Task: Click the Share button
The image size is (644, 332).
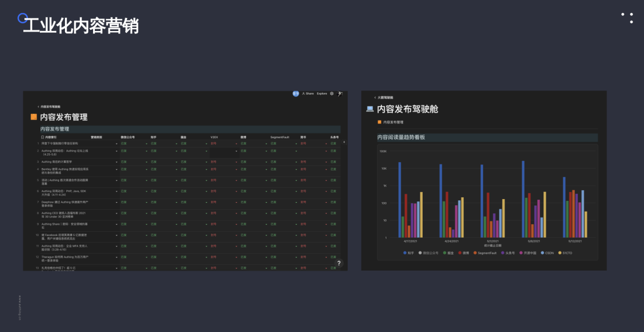Action: pos(308,94)
